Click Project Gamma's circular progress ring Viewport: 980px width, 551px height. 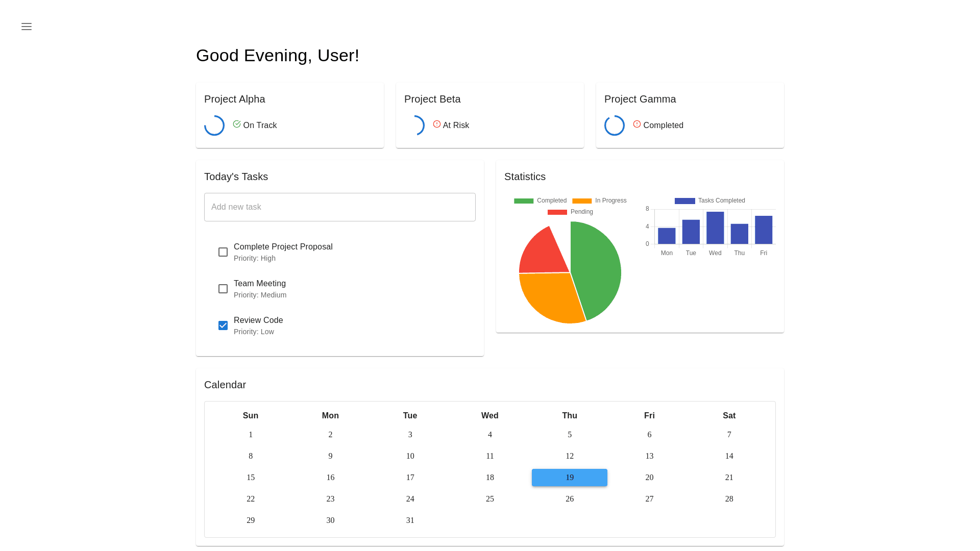click(x=615, y=126)
